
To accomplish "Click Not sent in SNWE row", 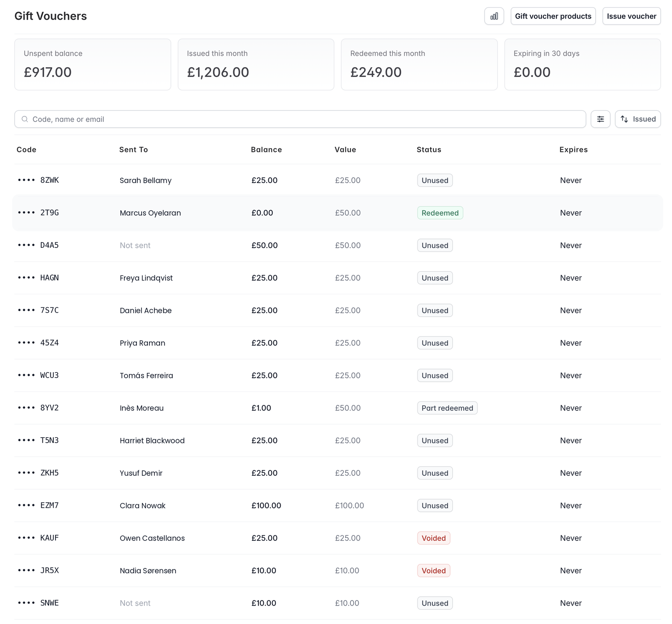I will click(135, 603).
